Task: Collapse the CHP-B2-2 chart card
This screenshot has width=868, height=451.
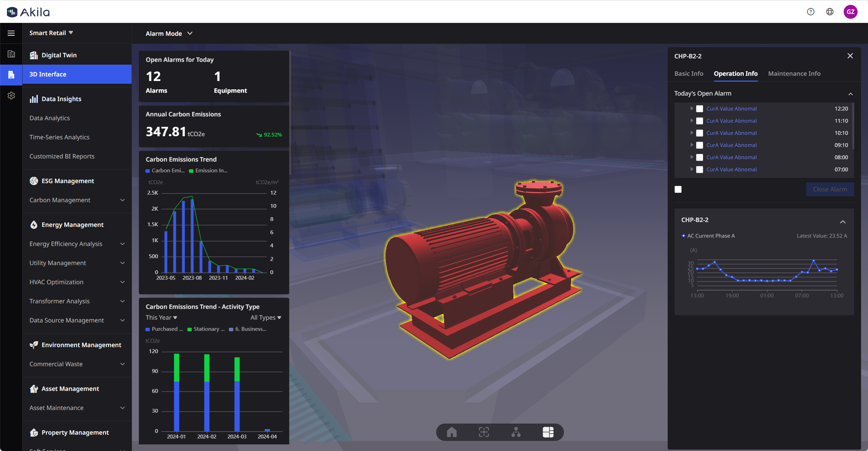Action: [843, 222]
